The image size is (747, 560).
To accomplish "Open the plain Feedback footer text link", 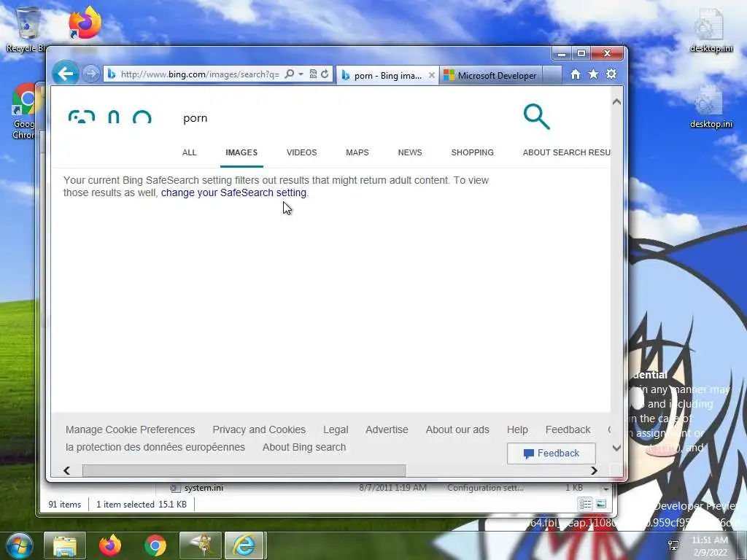I will 568,429.
